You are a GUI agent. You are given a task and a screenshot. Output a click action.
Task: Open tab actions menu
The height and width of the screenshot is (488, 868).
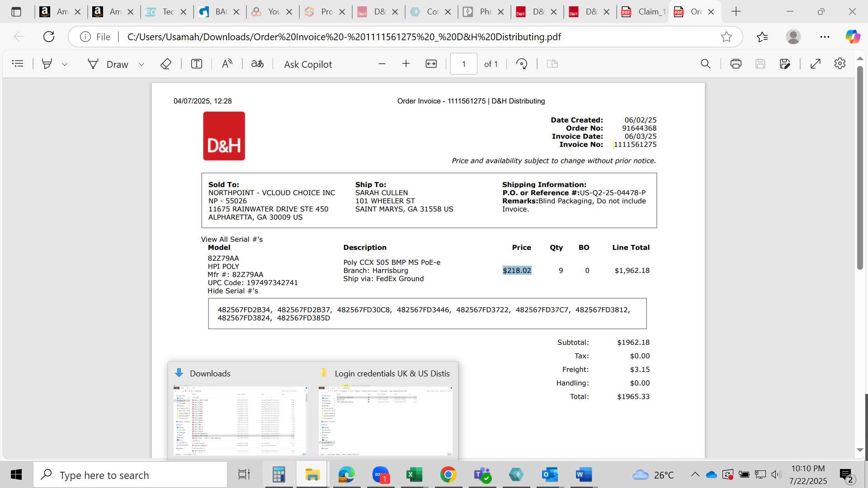tap(16, 12)
